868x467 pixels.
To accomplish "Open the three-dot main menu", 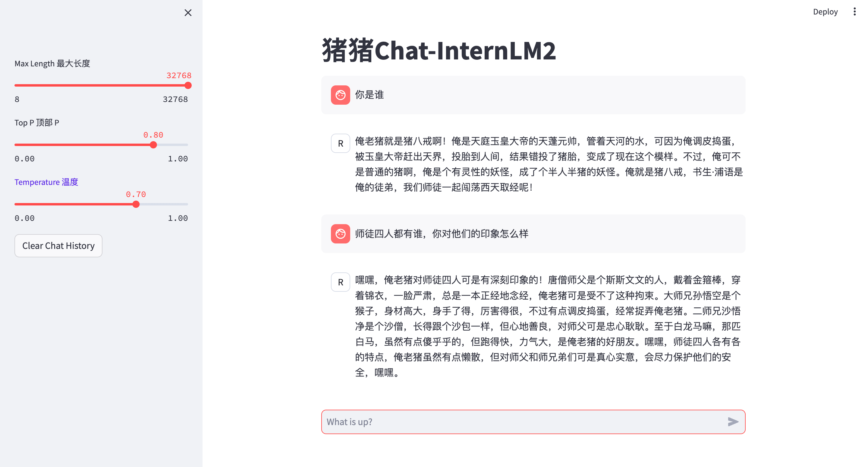I will (854, 12).
